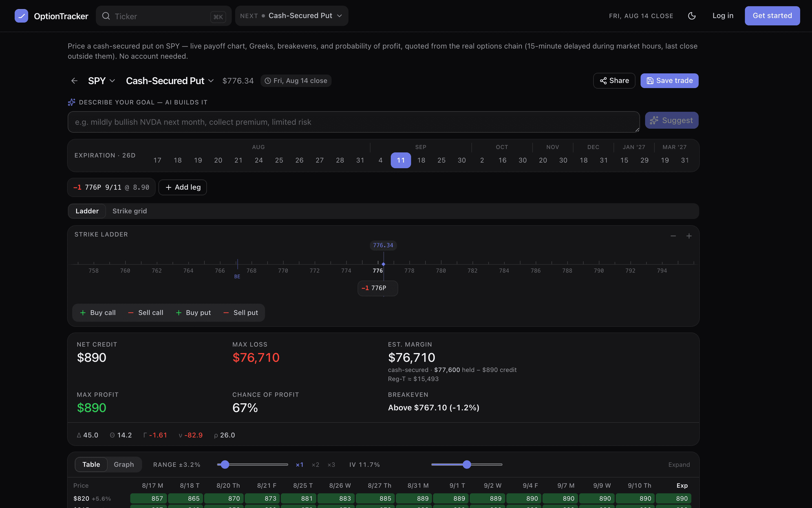Click the Get started button

772,16
